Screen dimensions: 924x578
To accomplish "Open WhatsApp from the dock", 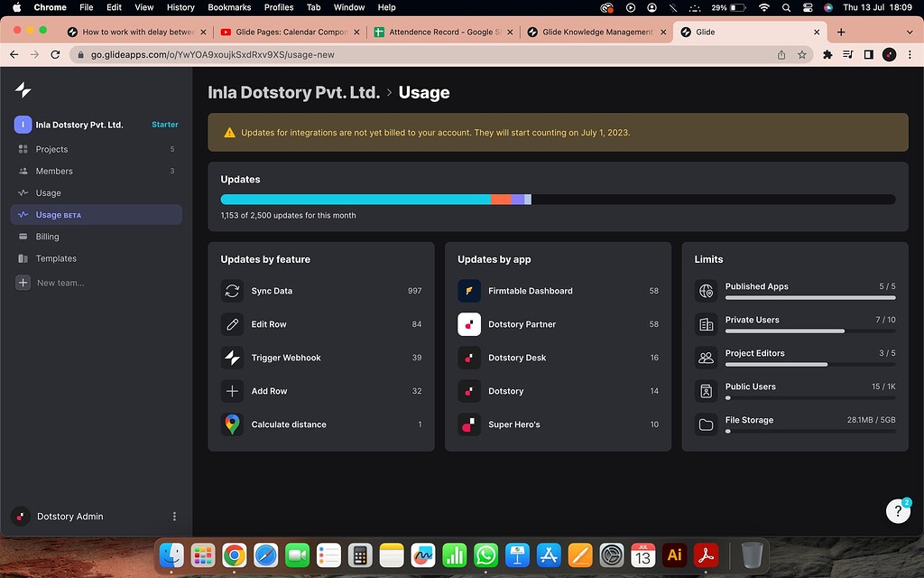I will point(485,555).
